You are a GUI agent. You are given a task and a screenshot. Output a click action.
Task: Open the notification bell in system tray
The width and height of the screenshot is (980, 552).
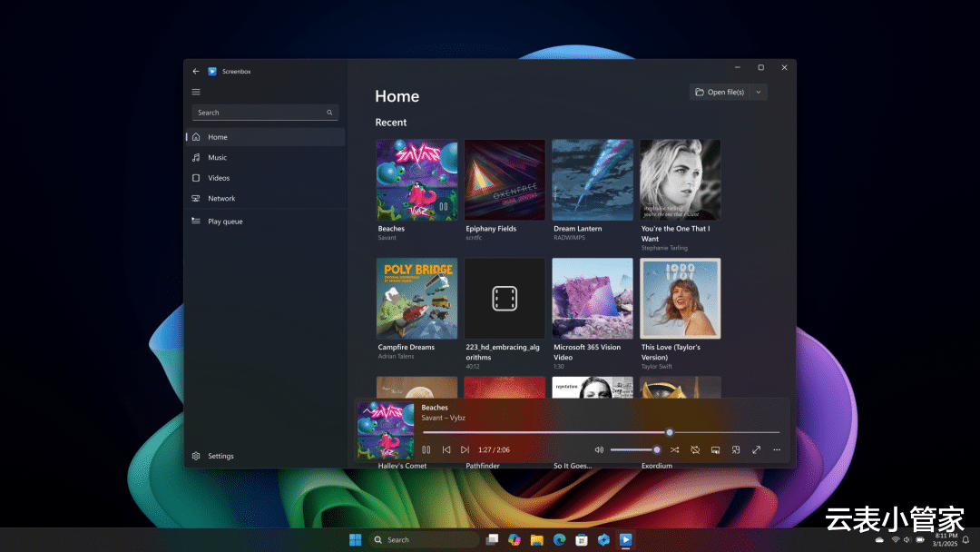coord(965,539)
